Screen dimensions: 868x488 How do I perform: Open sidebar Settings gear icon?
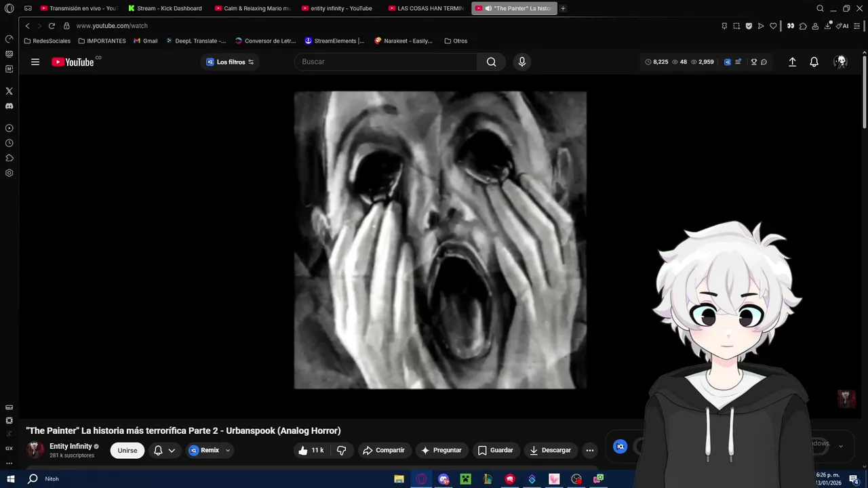[9, 173]
